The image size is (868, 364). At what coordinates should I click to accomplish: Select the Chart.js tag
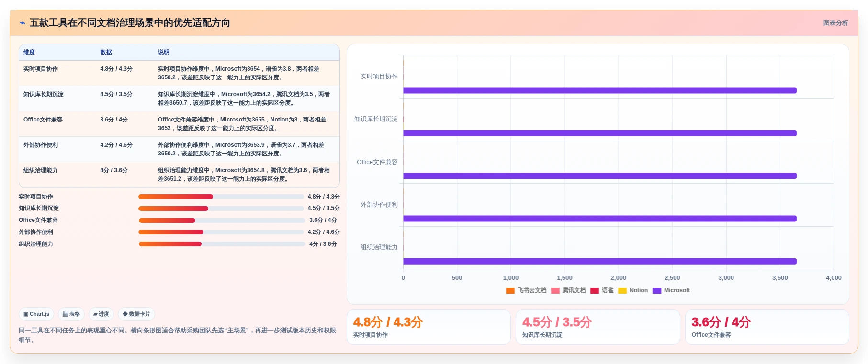tap(36, 314)
